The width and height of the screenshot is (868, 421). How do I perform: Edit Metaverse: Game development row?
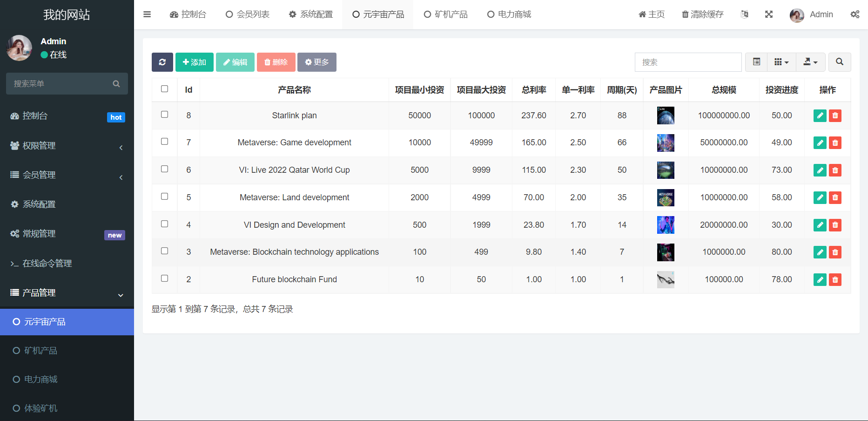[x=820, y=143]
